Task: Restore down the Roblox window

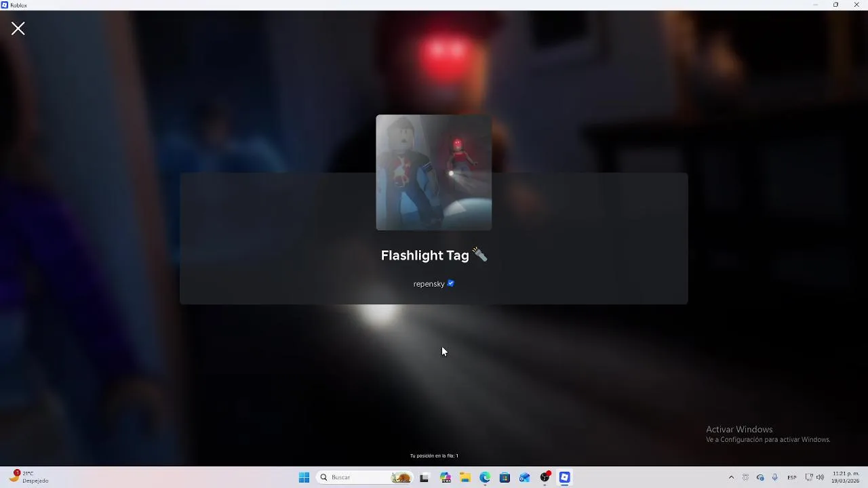Action: [835, 5]
